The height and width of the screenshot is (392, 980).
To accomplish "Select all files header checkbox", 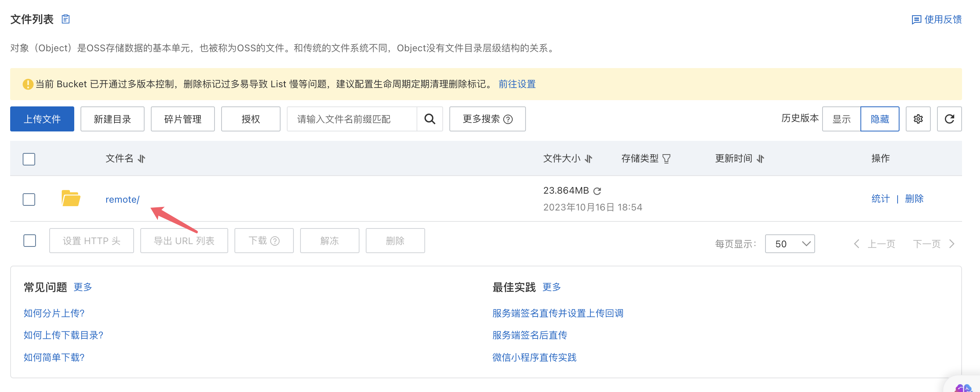I will (29, 159).
